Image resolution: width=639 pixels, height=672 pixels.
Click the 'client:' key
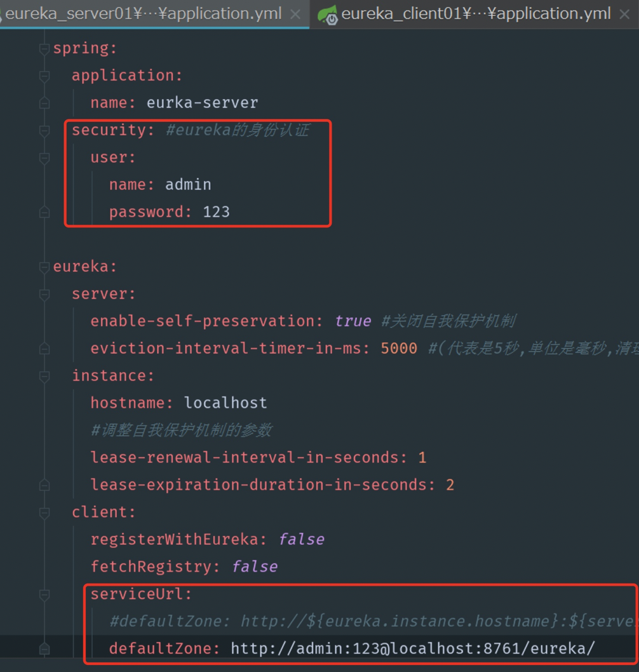tap(104, 512)
